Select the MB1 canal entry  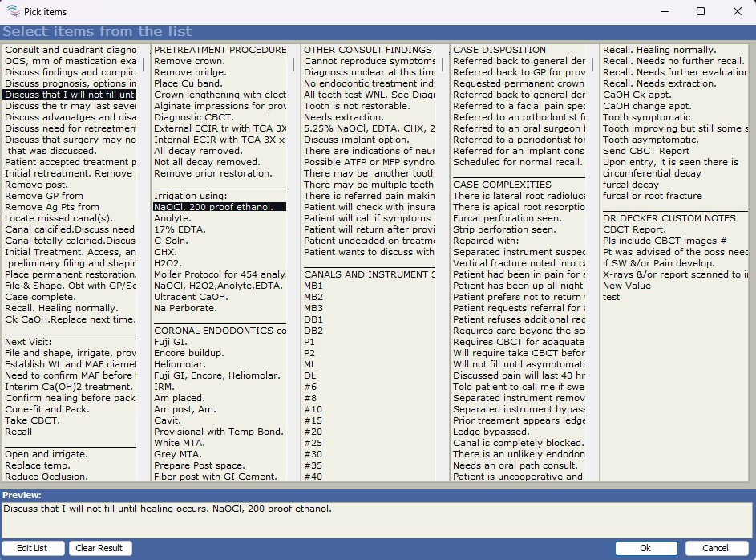pos(314,286)
